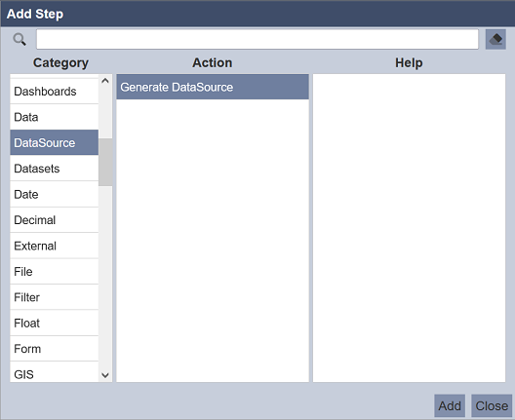Image resolution: width=515 pixels, height=420 pixels.
Task: Click the magnifying glass search icon
Action: coord(20,39)
